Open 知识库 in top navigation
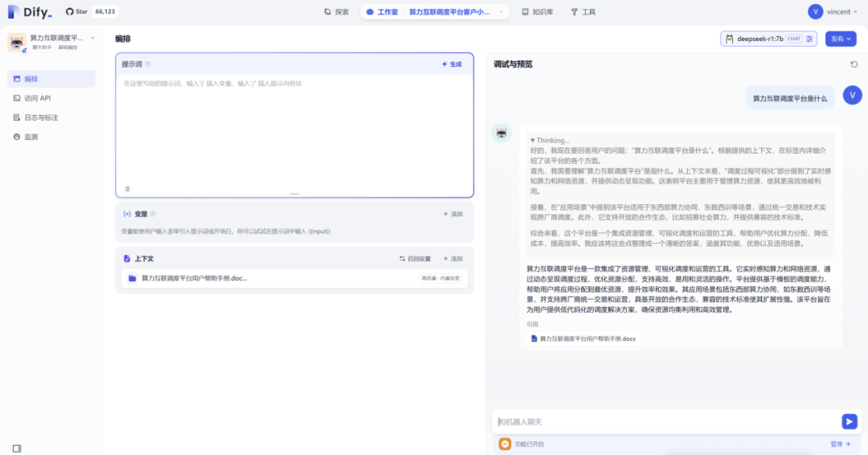 click(538, 11)
